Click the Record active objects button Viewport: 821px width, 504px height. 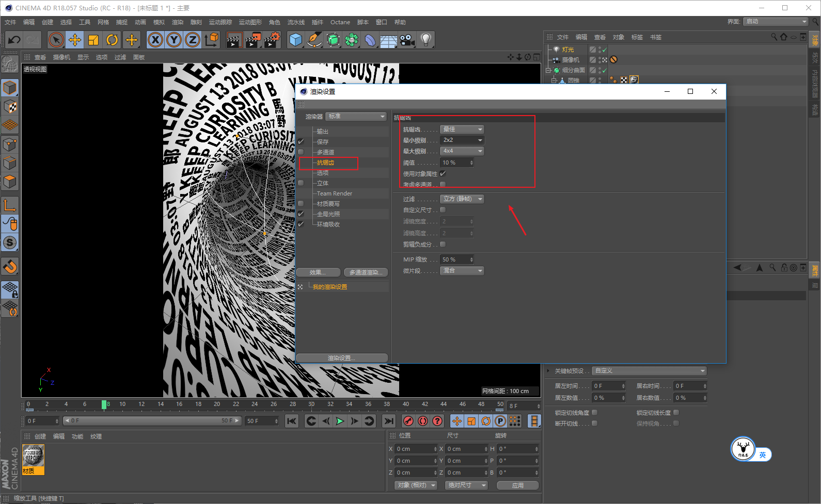(x=408, y=421)
